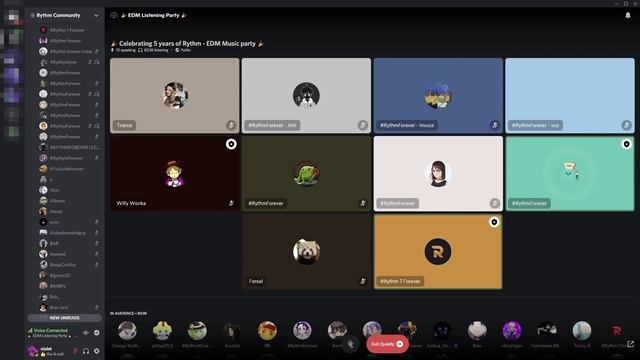Click the Willy Wonka tile moderator badge

tap(231, 144)
